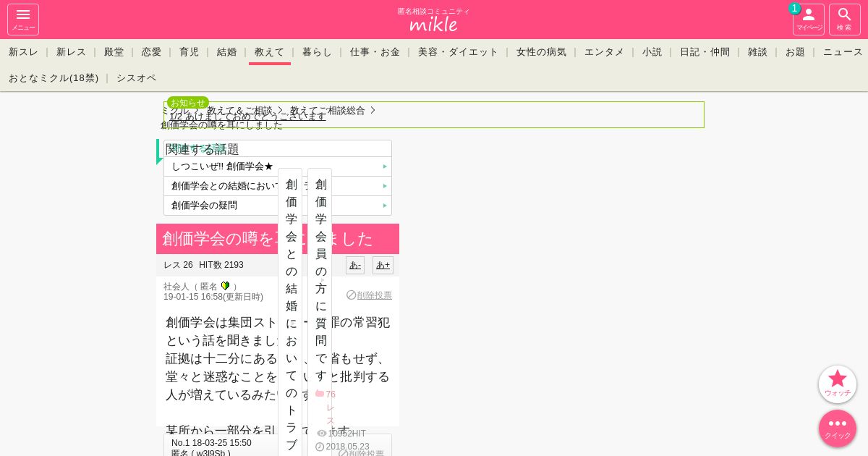This screenshot has width=868, height=456.
Task: Open 日記・仲間 category
Action: [705, 52]
